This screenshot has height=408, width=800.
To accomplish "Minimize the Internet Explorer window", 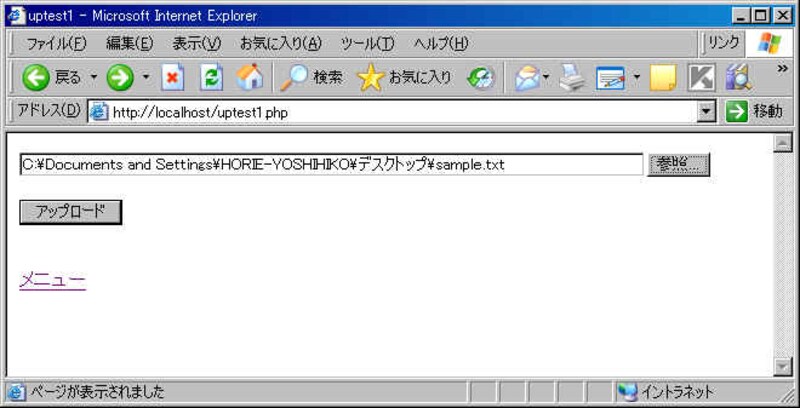I will coord(741,16).
